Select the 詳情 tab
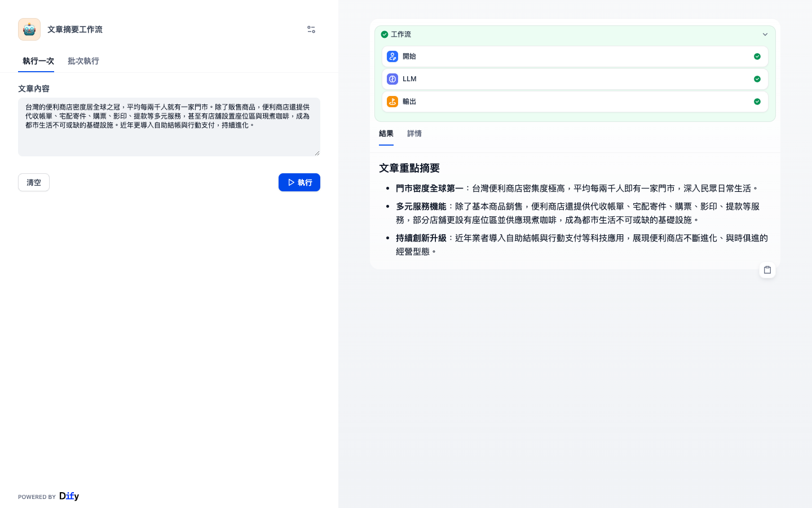 pyautogui.click(x=414, y=134)
